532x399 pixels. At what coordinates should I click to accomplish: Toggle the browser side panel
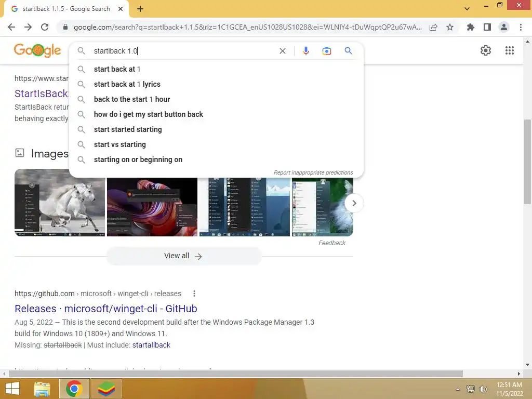pos(487,27)
